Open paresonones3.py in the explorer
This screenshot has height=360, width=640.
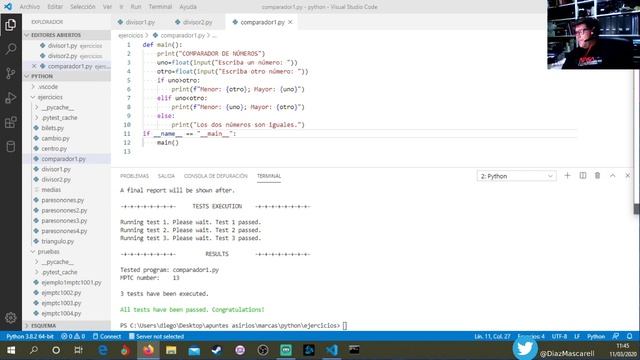pyautogui.click(x=66, y=220)
